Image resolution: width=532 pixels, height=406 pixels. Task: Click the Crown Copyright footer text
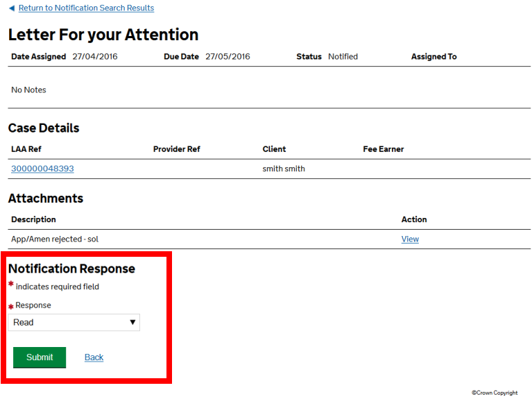tap(495, 393)
